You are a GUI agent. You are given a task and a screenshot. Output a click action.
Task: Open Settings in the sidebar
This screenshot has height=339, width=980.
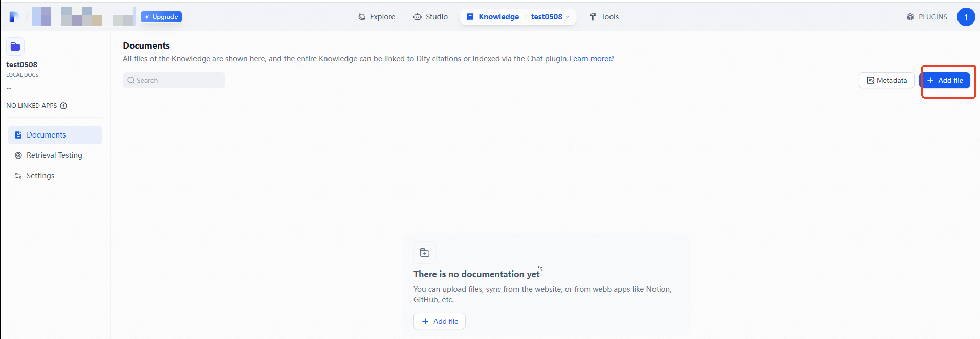pyautogui.click(x=55, y=176)
